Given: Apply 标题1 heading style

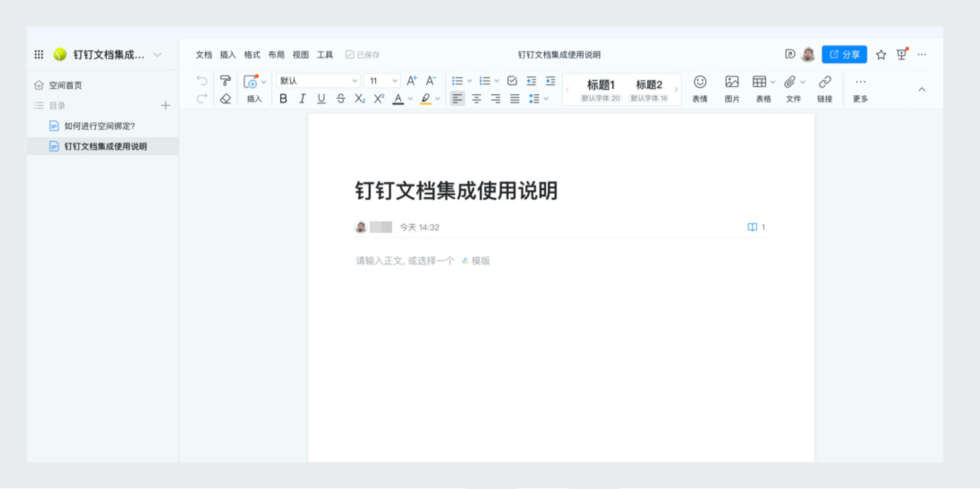Looking at the screenshot, I should pos(601,90).
